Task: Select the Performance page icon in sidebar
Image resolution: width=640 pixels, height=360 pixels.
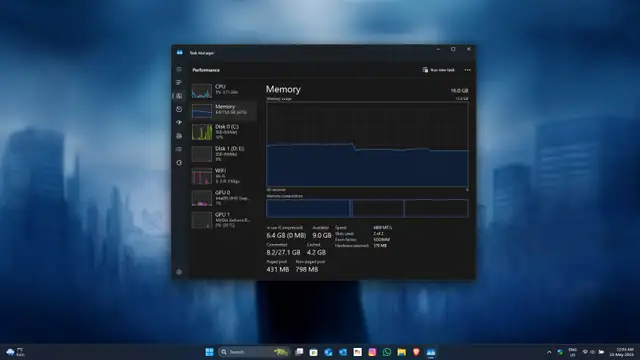Action: (x=179, y=96)
